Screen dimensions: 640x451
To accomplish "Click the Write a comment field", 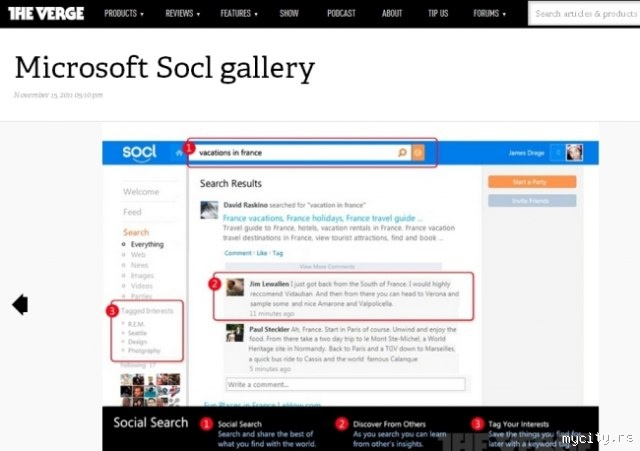I will point(345,384).
